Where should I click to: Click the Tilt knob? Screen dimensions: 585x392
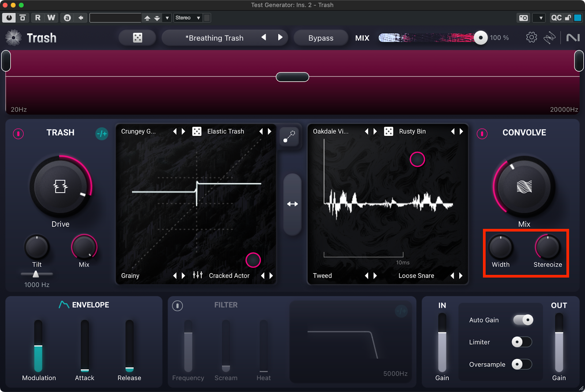[x=37, y=247]
